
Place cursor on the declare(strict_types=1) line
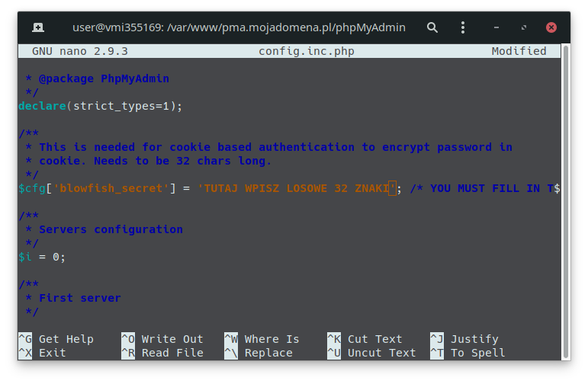click(x=101, y=106)
